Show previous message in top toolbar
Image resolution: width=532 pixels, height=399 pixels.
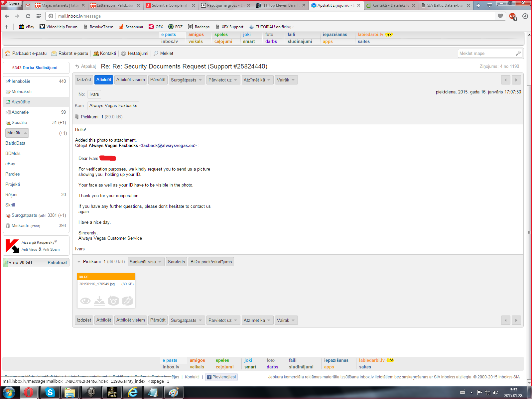505,80
